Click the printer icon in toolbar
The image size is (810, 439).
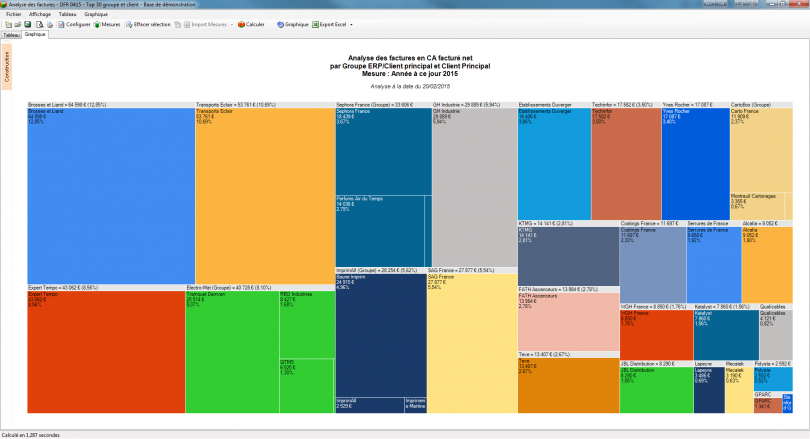point(50,24)
